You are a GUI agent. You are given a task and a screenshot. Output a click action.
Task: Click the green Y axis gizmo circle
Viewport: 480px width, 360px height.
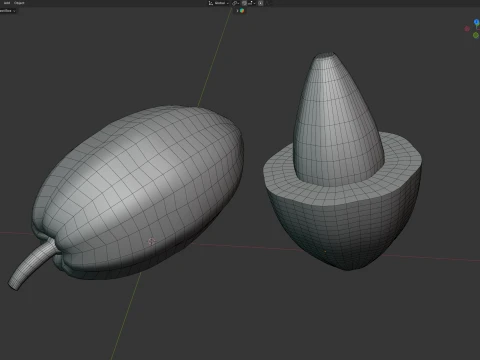click(x=476, y=35)
